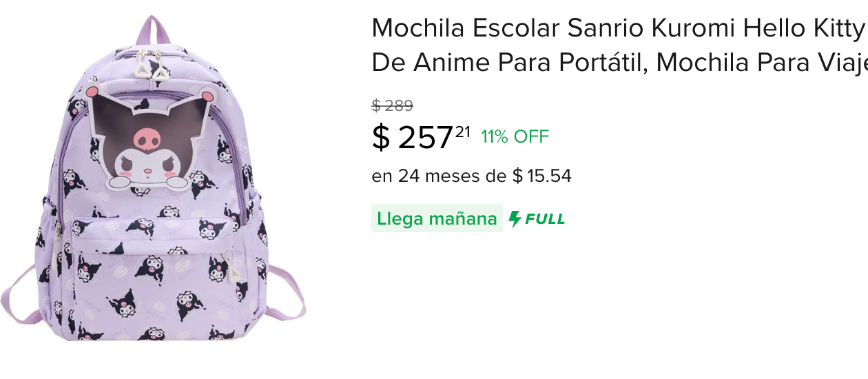Click the "Llega mañana" delivery badge

(437, 218)
